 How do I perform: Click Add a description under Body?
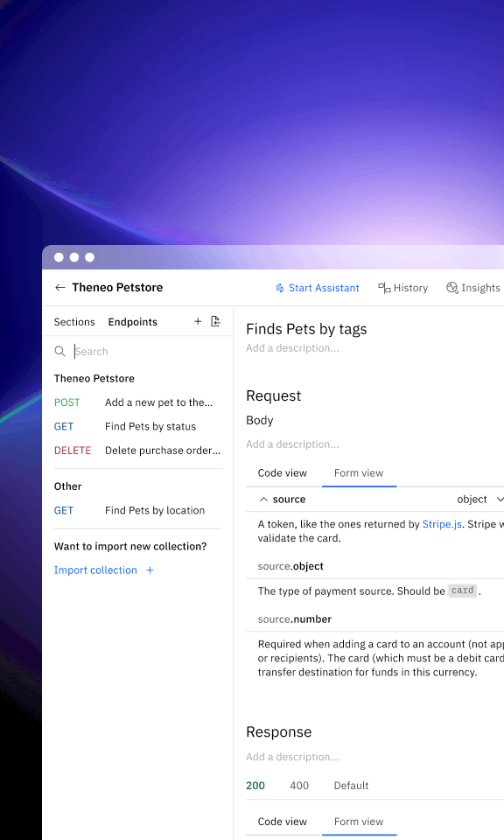coord(292,444)
